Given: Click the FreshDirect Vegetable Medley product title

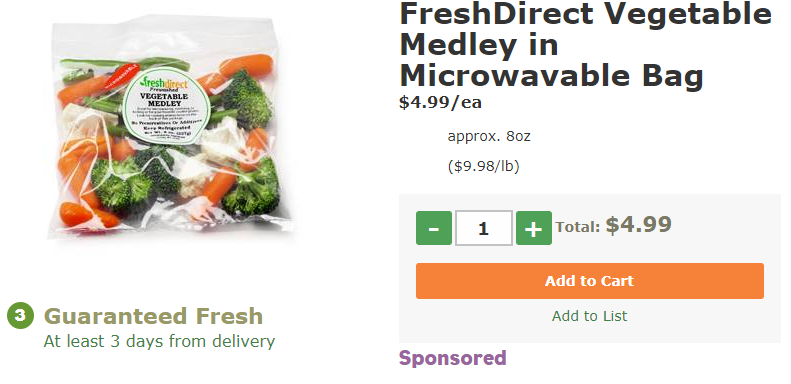Looking at the screenshot, I should tap(585, 44).
